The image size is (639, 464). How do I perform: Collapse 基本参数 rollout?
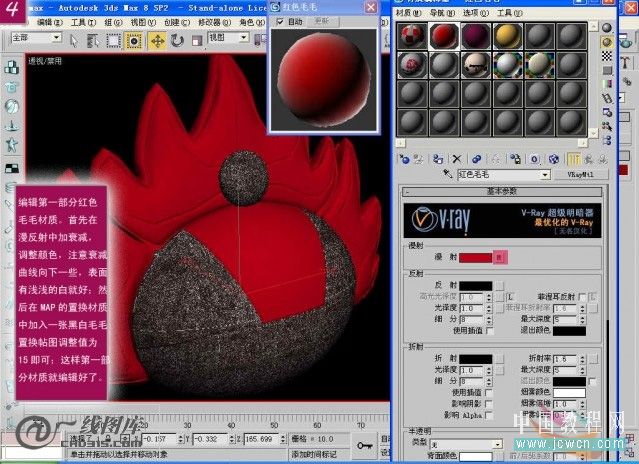[502, 191]
